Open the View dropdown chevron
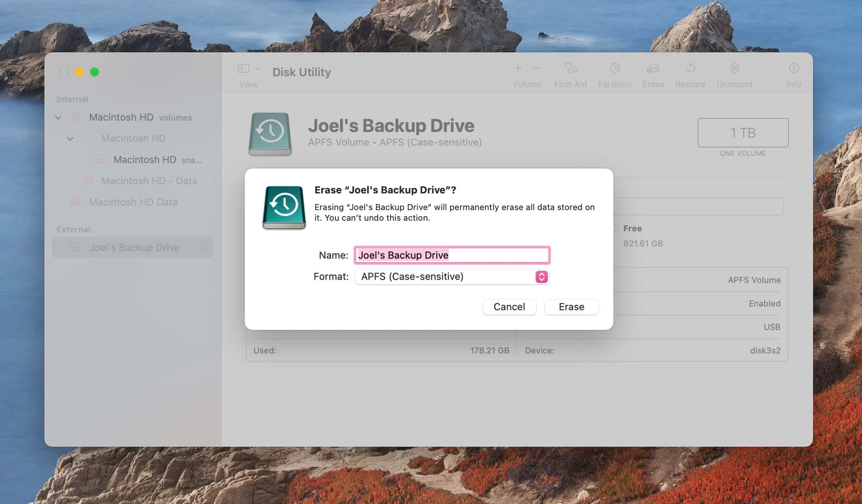 258,68
